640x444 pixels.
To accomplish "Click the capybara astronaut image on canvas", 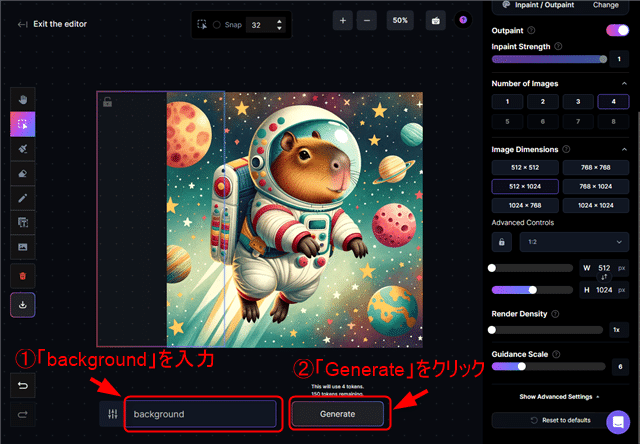I will [295, 220].
